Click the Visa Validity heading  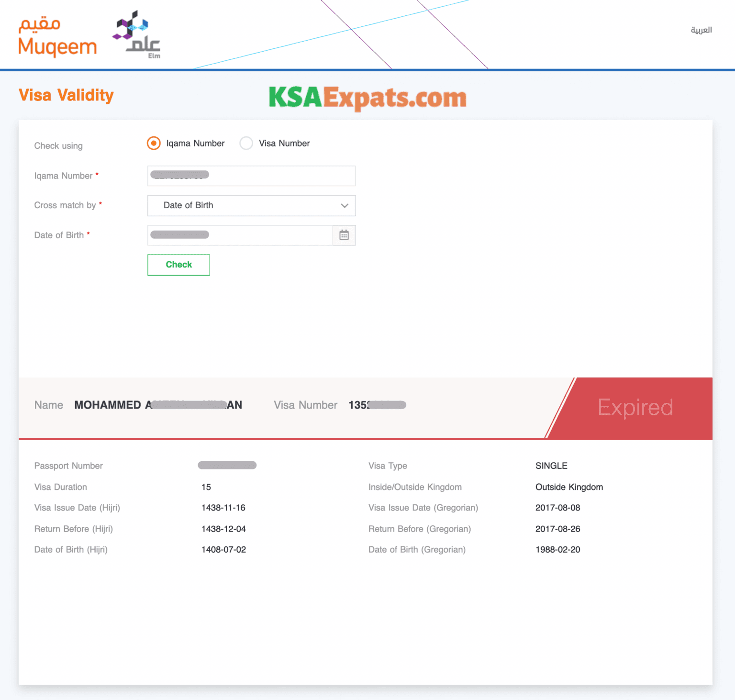pos(66,95)
